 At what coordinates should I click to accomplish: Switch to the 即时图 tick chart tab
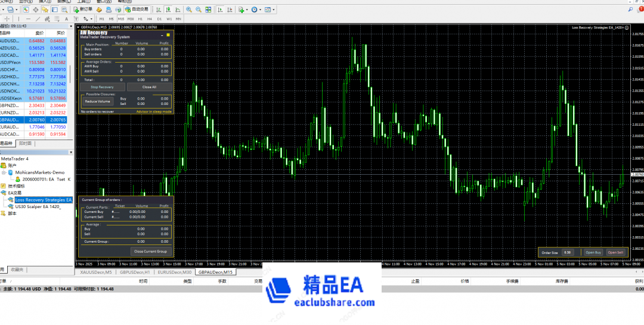(26, 143)
